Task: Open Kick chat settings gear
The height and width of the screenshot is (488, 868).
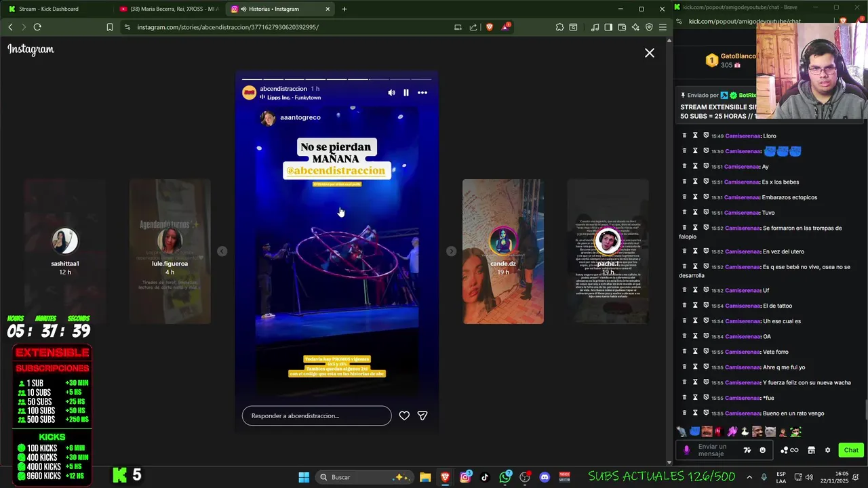Action: click(x=827, y=450)
